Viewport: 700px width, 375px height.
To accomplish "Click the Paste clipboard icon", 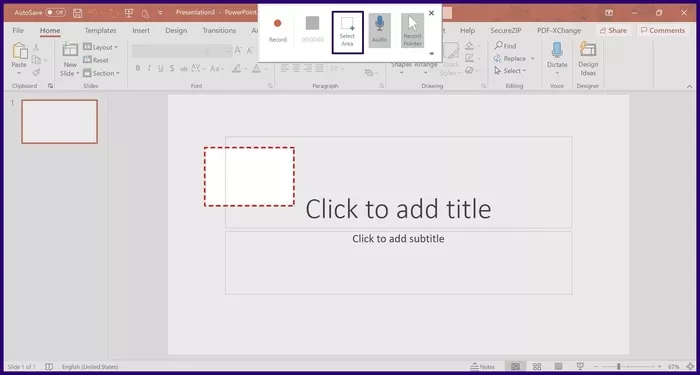I will 20,51.
